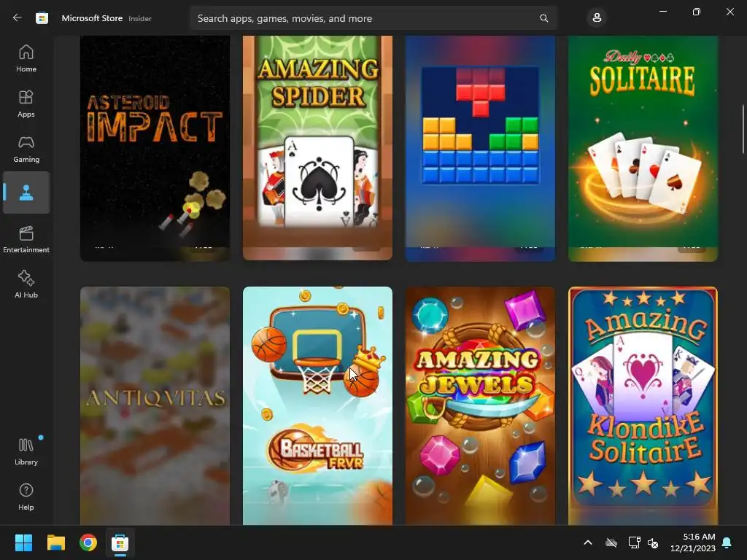Open the Windows Start menu
The width and height of the screenshot is (747, 560).
23,542
